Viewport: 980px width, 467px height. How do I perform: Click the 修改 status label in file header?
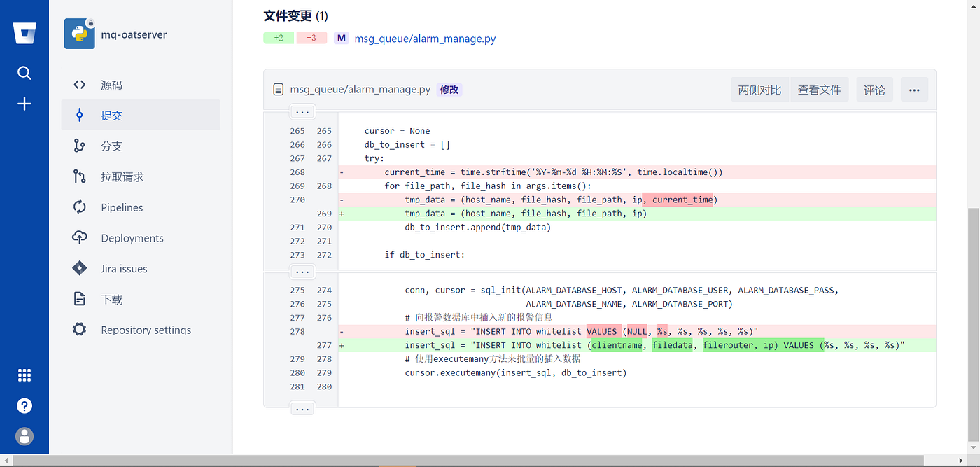pyautogui.click(x=449, y=90)
